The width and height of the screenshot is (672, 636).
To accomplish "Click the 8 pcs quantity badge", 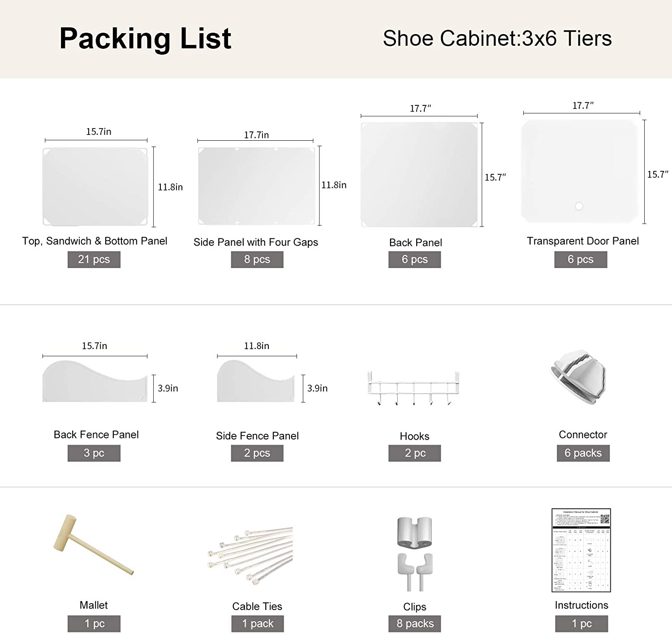I will (257, 260).
